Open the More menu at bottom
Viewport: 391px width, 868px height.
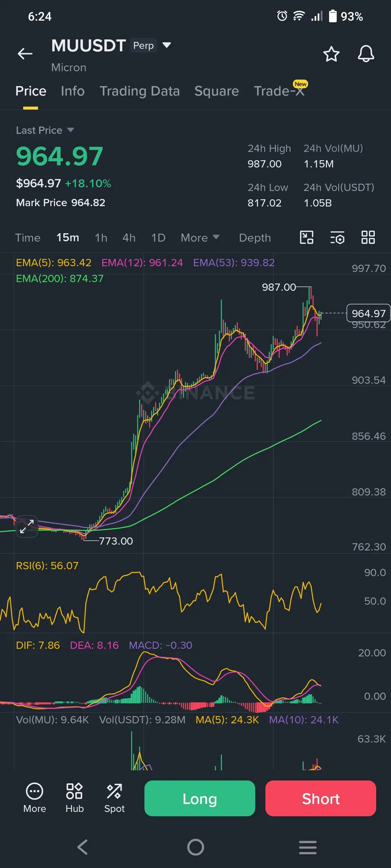35,798
